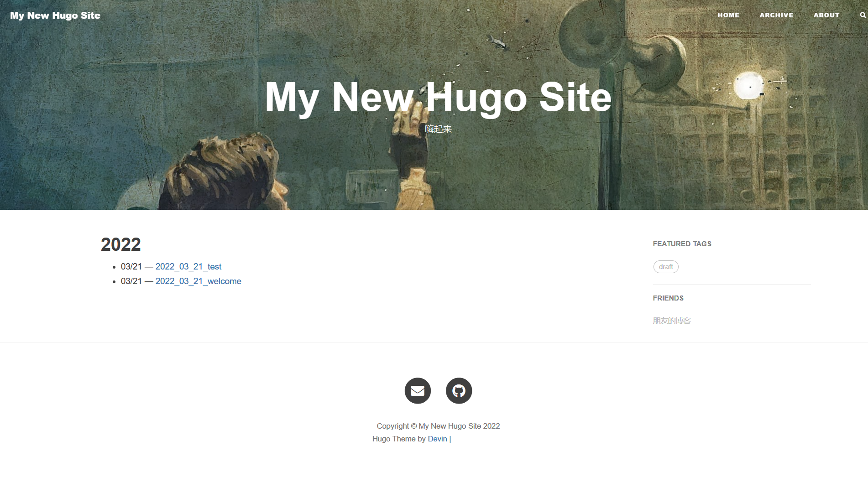
Task: Visit the 朋友的博客 friends link
Action: [672, 321]
